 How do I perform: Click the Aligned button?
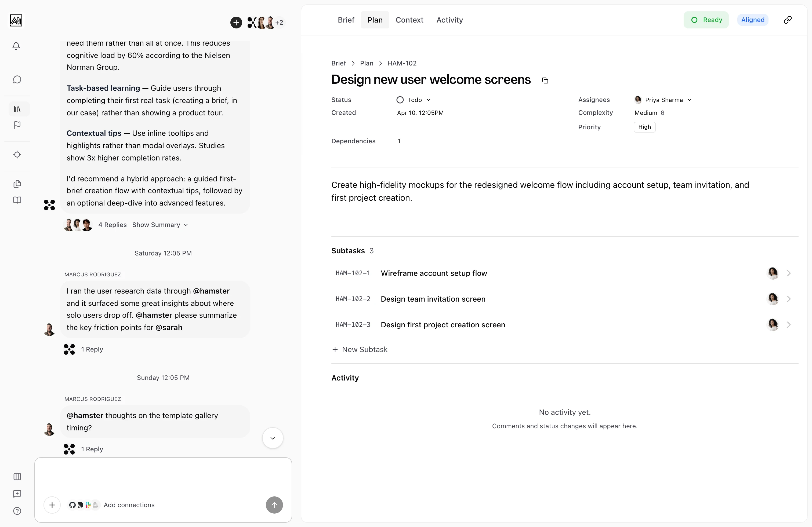[x=753, y=20]
